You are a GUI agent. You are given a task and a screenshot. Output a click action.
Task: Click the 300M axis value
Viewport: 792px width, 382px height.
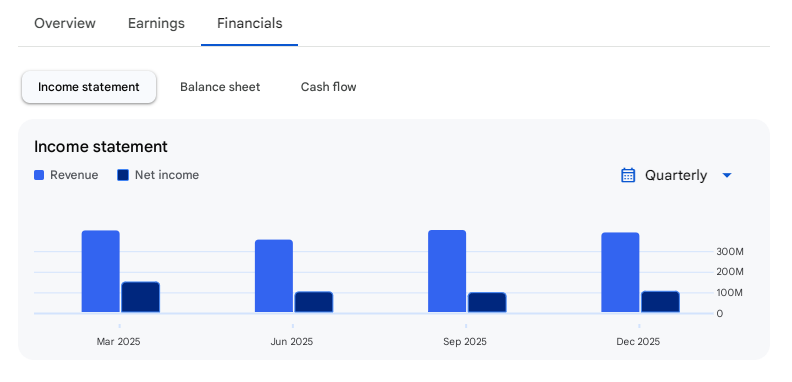[x=730, y=252]
